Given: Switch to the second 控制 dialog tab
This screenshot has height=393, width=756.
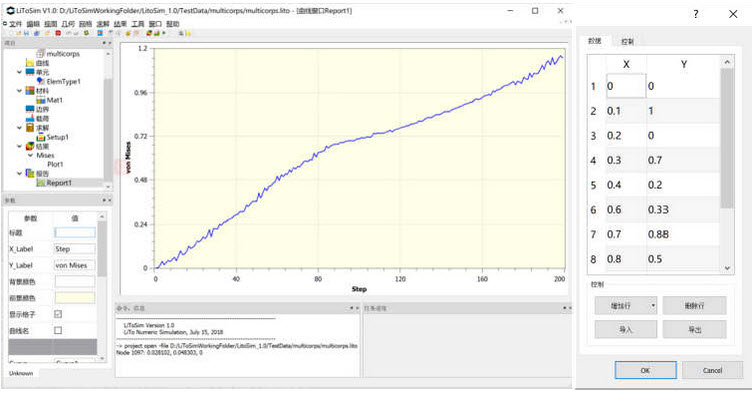Looking at the screenshot, I should (x=627, y=41).
